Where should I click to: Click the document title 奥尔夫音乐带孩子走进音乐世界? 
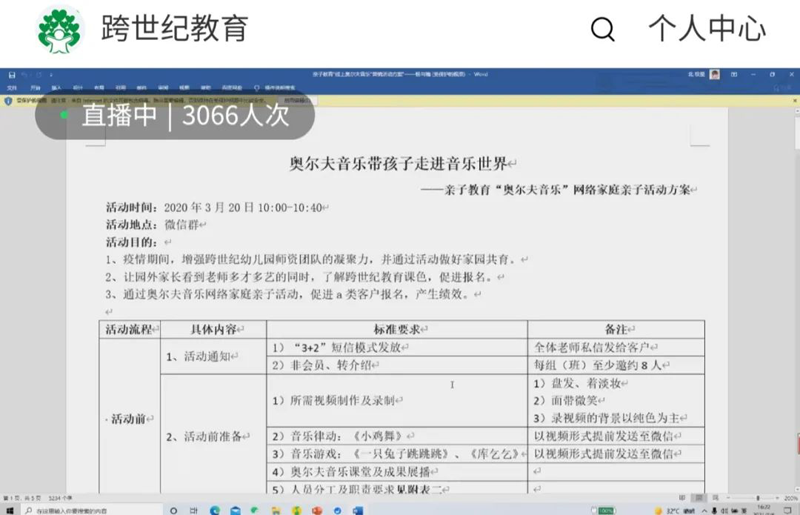click(398, 164)
